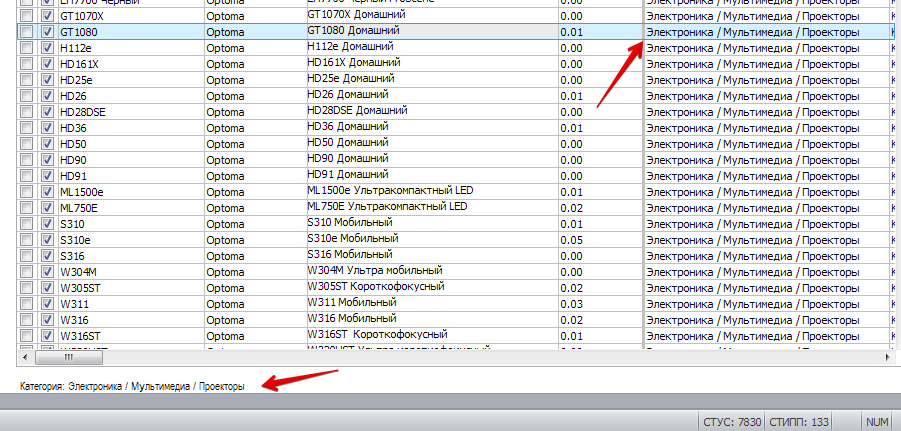The width and height of the screenshot is (901, 431).
Task: Uncheck the checked box next to W305ST
Action: [x=47, y=288]
